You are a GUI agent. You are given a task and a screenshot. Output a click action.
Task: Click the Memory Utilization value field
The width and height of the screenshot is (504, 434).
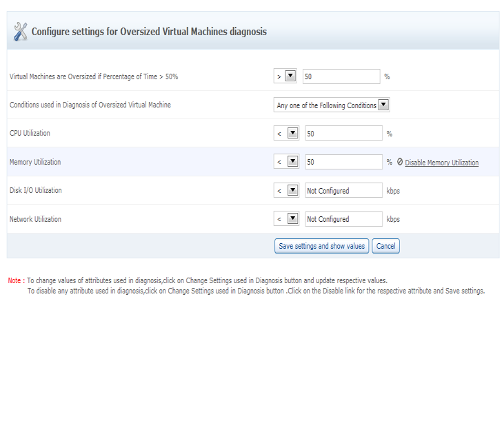pos(343,162)
